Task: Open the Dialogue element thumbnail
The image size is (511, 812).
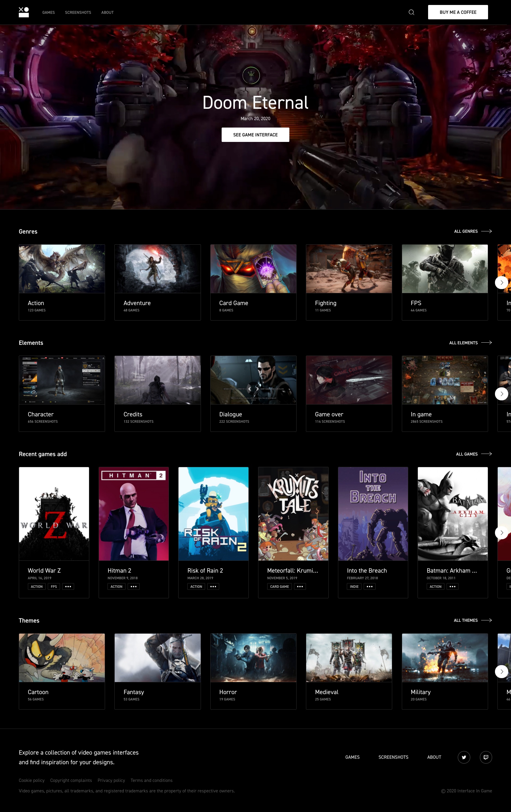Action: coord(253,380)
